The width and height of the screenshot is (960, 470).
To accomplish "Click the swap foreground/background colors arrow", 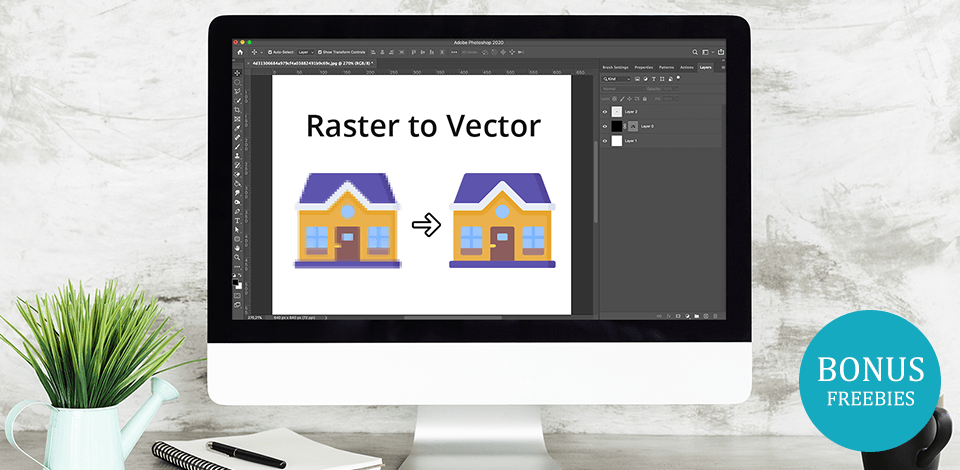I will pyautogui.click(x=240, y=275).
